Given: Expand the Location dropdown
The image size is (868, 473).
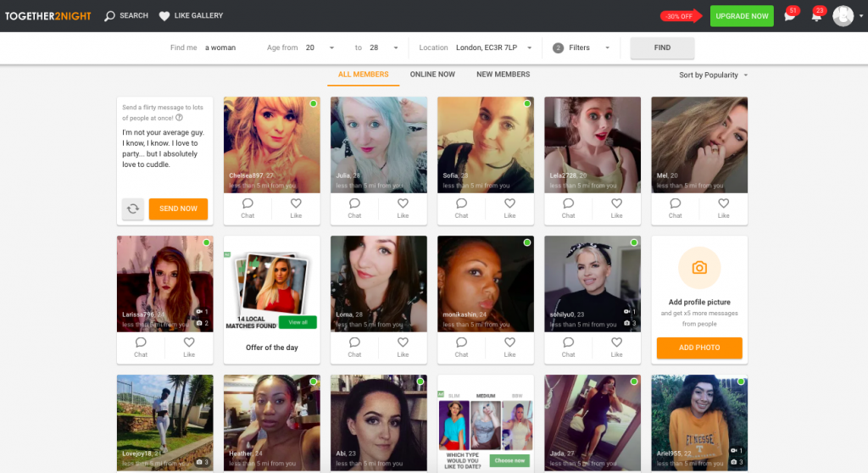Looking at the screenshot, I should coord(530,47).
